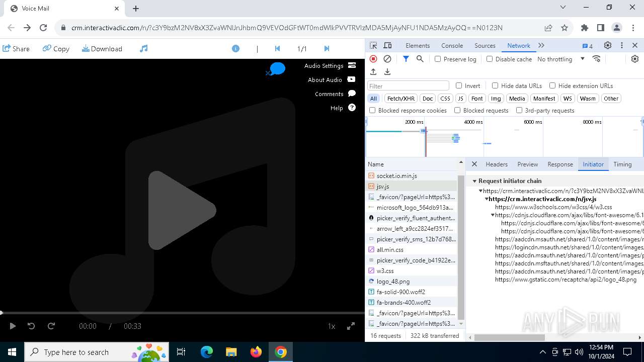The width and height of the screenshot is (644, 362).
Task: Toggle the fullscreen icon
Action: tap(351, 326)
